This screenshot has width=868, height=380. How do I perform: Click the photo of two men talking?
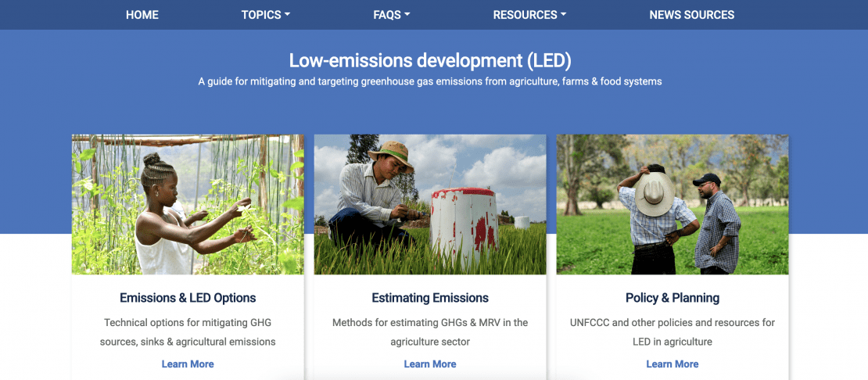click(673, 204)
